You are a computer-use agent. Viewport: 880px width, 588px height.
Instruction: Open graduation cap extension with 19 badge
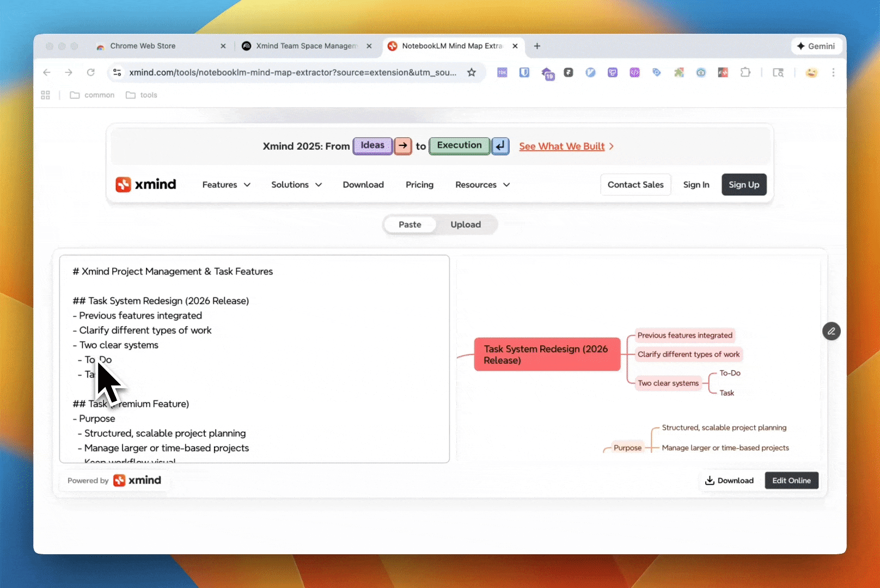pos(547,73)
